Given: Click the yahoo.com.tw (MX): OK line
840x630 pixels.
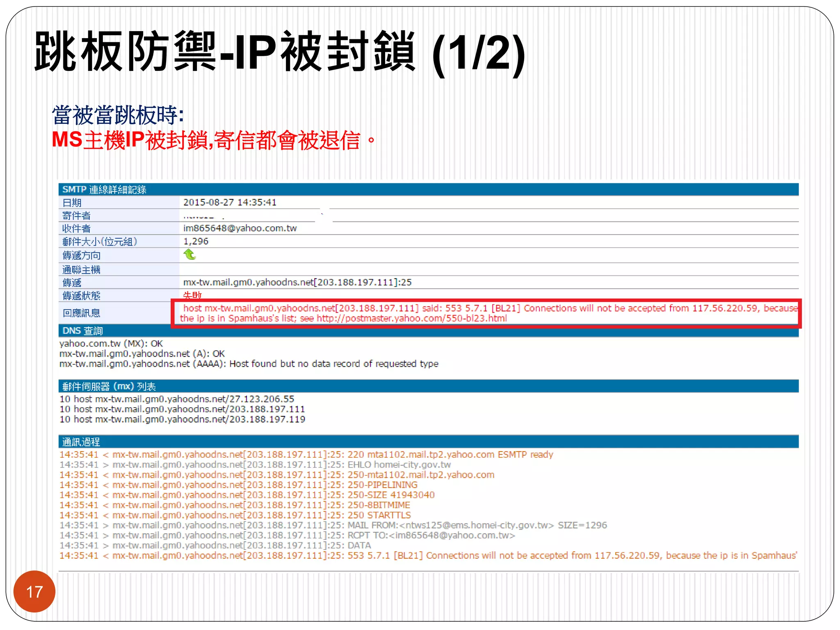Looking at the screenshot, I should pos(111,343).
